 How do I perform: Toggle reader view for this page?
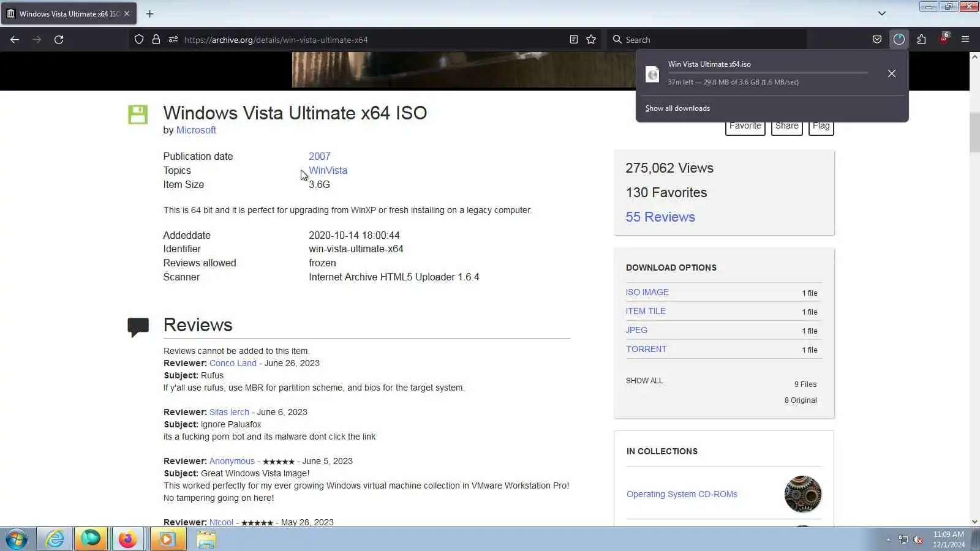[574, 40]
